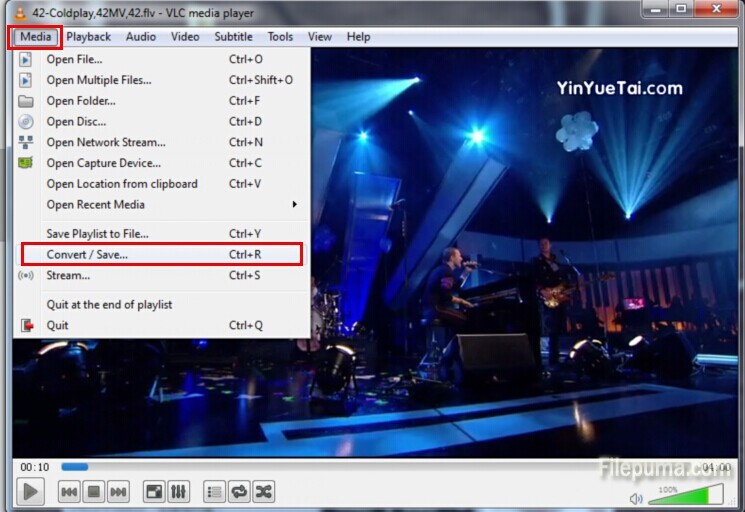This screenshot has height=512, width=745.
Task: Toggle fullscreen video mode icon
Action: coord(154,491)
